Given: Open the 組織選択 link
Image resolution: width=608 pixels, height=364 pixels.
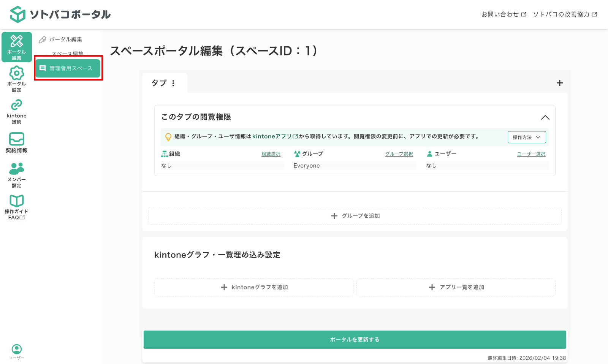Looking at the screenshot, I should (x=270, y=154).
